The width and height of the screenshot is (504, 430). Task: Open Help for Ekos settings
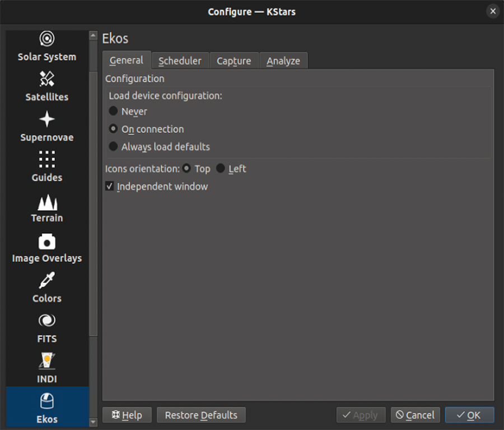(x=127, y=415)
